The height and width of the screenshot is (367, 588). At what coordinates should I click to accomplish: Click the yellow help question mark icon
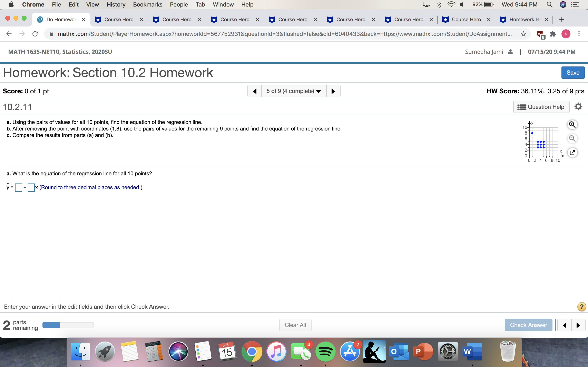pyautogui.click(x=581, y=307)
